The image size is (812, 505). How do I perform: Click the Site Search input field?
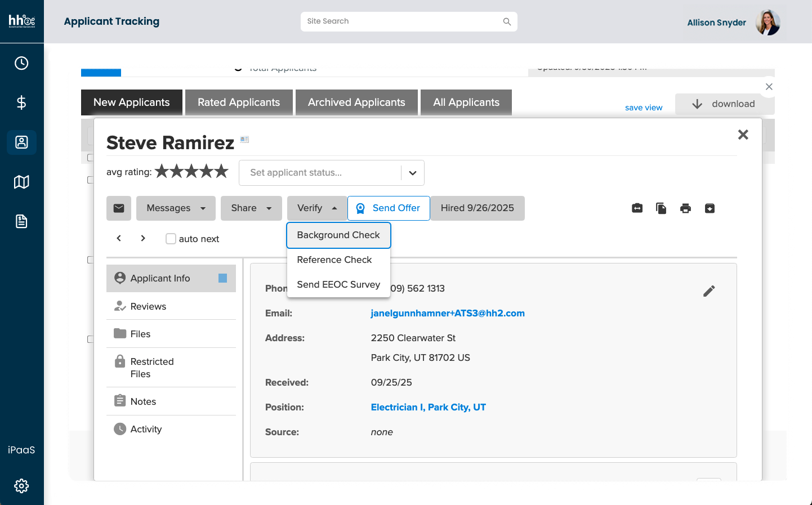click(x=403, y=21)
